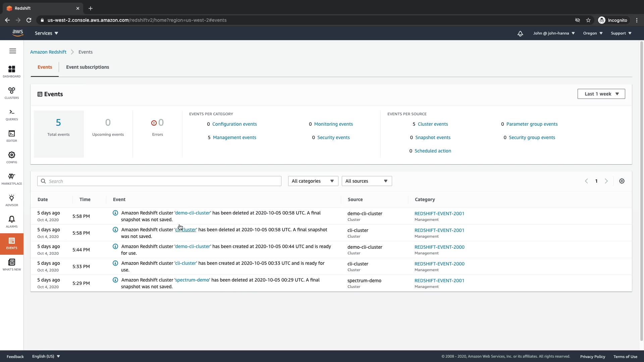Open table preferences gear icon
Viewport: 644px width, 362px height.
pyautogui.click(x=622, y=181)
